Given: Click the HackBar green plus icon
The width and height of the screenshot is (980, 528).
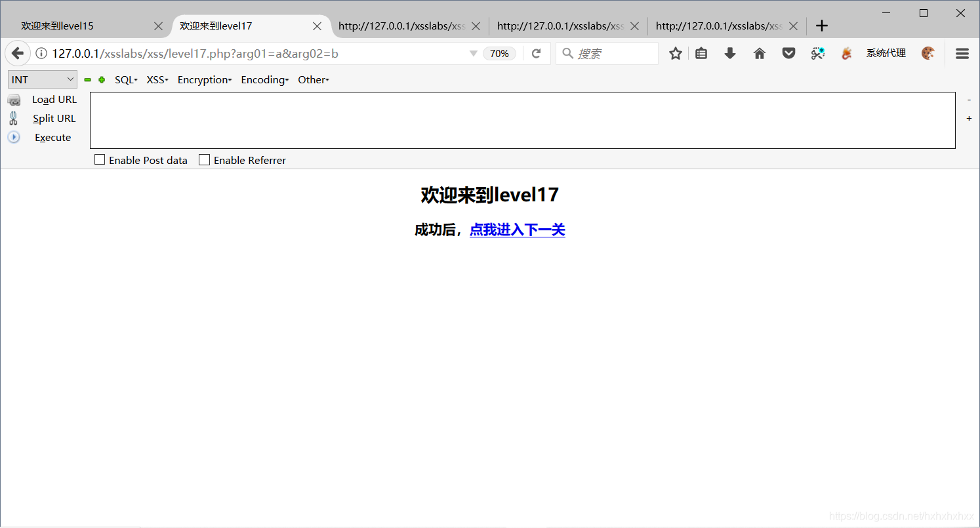Looking at the screenshot, I should click(102, 80).
